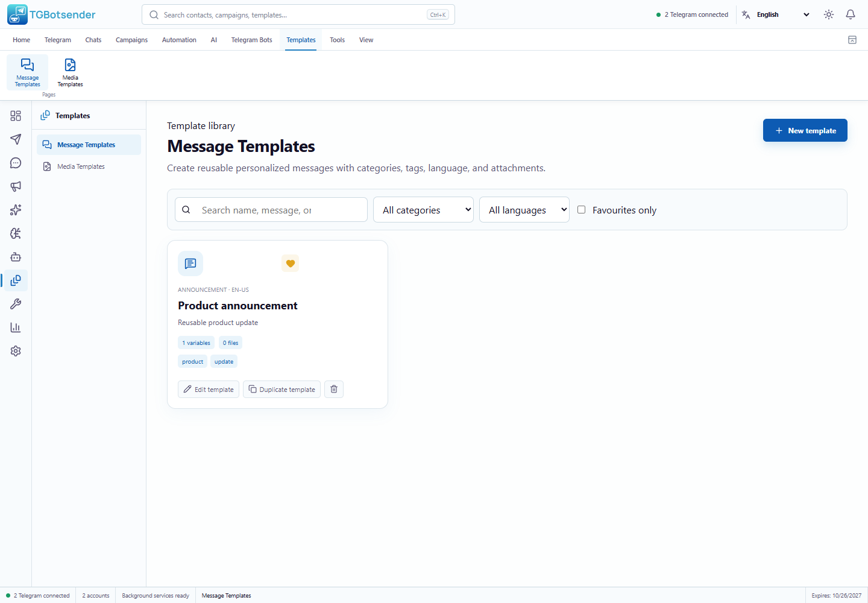
Task: Open Media Templates in the side panel
Action: click(89, 166)
